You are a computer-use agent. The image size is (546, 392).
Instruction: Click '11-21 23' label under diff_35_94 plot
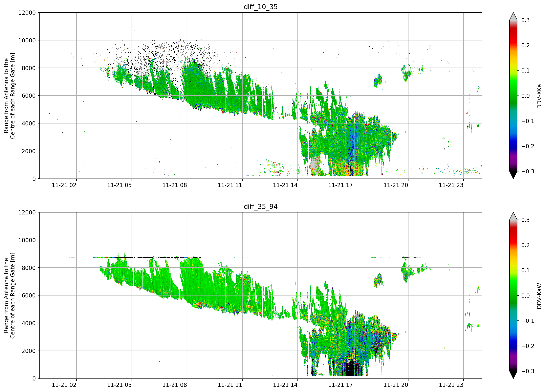coord(451,385)
